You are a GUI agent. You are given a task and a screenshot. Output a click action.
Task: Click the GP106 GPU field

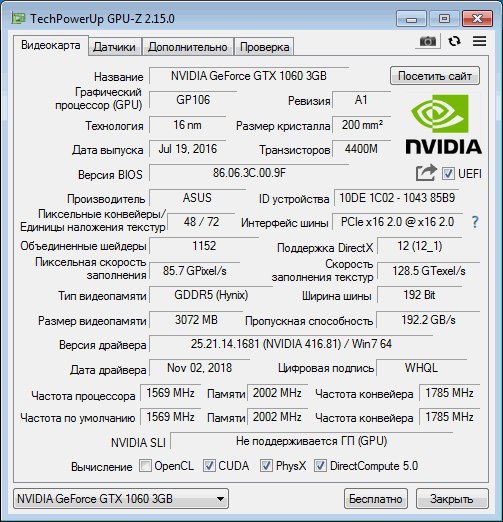(x=193, y=100)
